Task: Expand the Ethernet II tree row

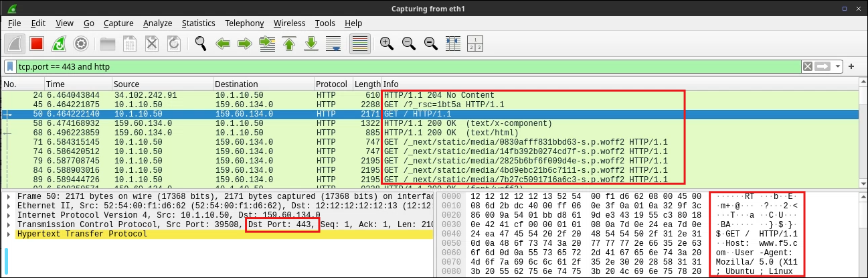Action: coord(9,205)
